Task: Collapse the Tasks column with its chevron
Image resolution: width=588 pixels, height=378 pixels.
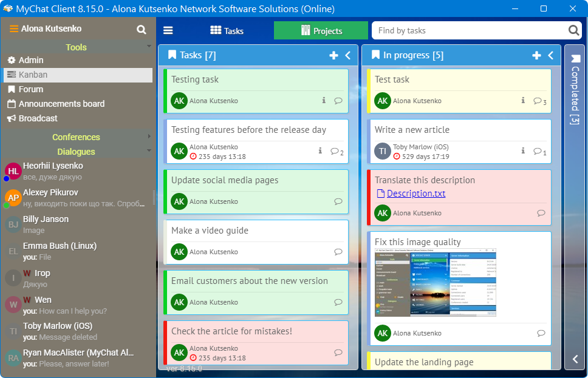Action: coord(347,55)
